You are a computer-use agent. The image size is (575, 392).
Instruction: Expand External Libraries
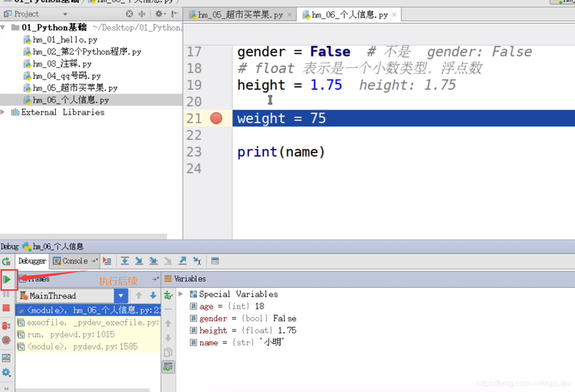coord(3,112)
